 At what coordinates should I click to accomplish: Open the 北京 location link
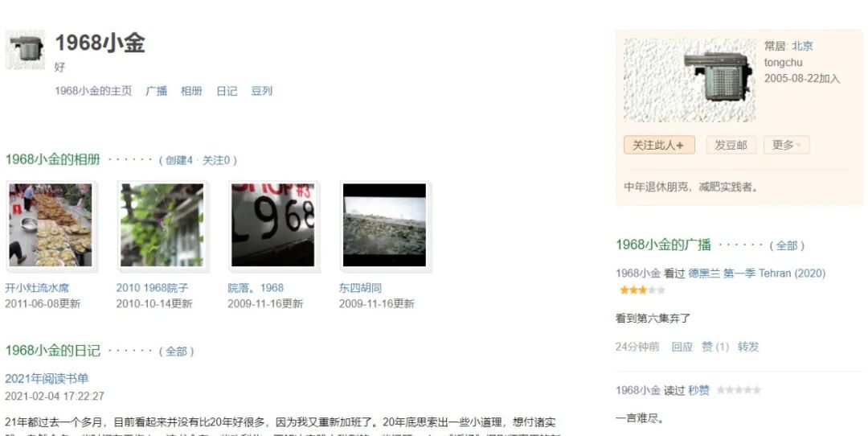[802, 46]
